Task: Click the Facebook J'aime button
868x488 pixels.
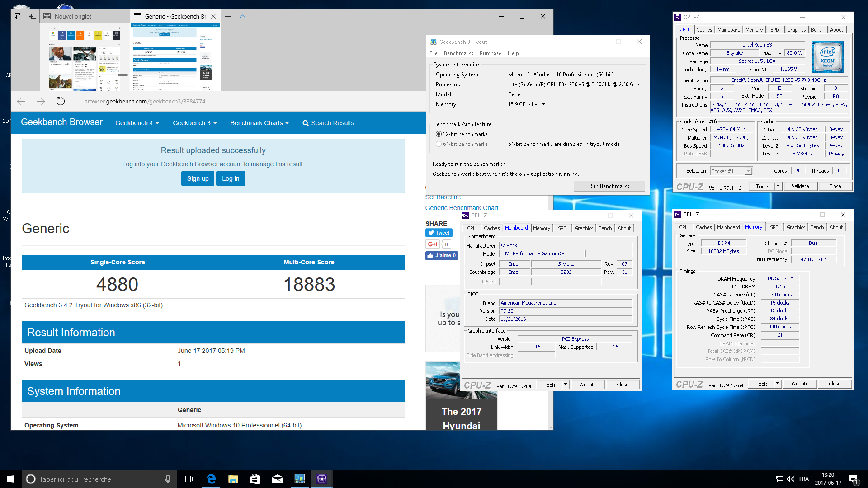Action: pyautogui.click(x=442, y=255)
